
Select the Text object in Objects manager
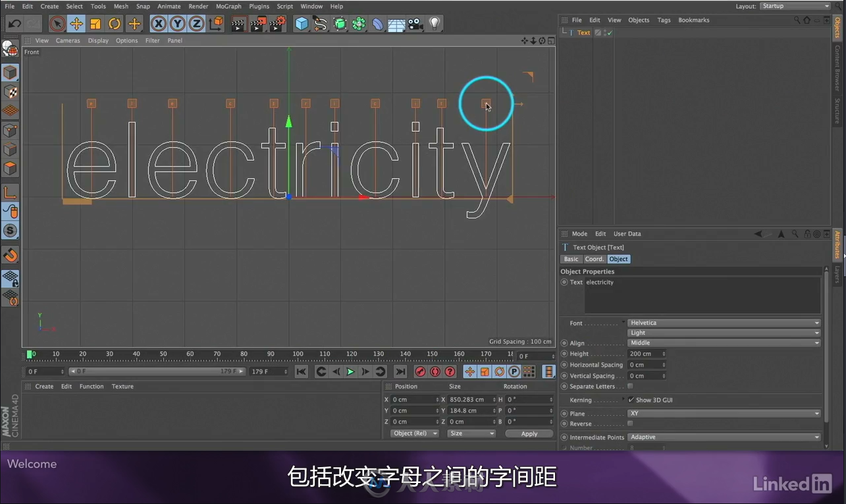click(583, 33)
